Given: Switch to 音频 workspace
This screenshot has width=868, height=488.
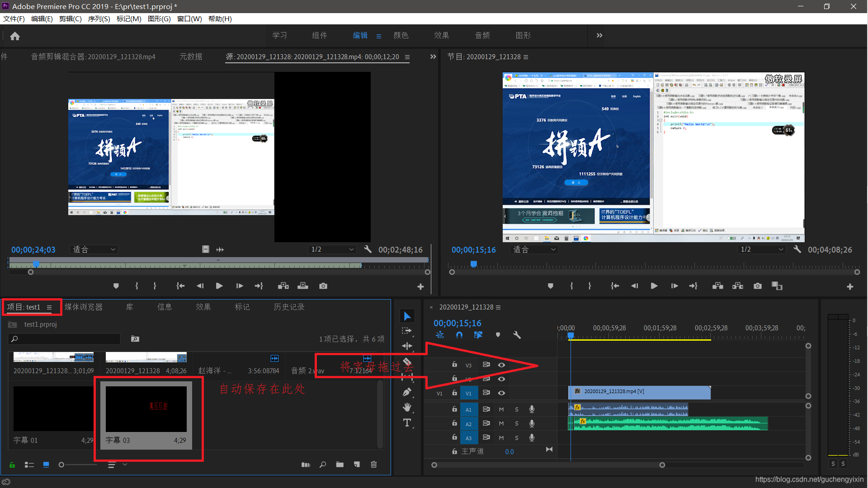Looking at the screenshot, I should [x=482, y=35].
